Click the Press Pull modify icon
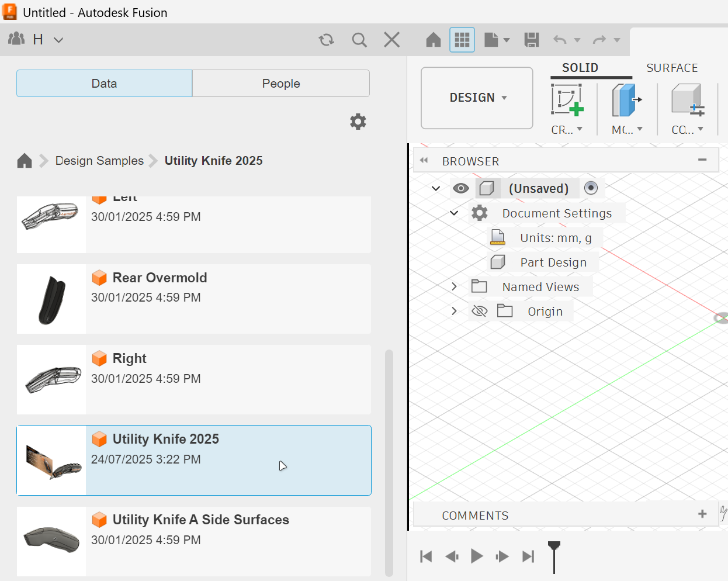Image resolution: width=728 pixels, height=581 pixels. point(627,100)
